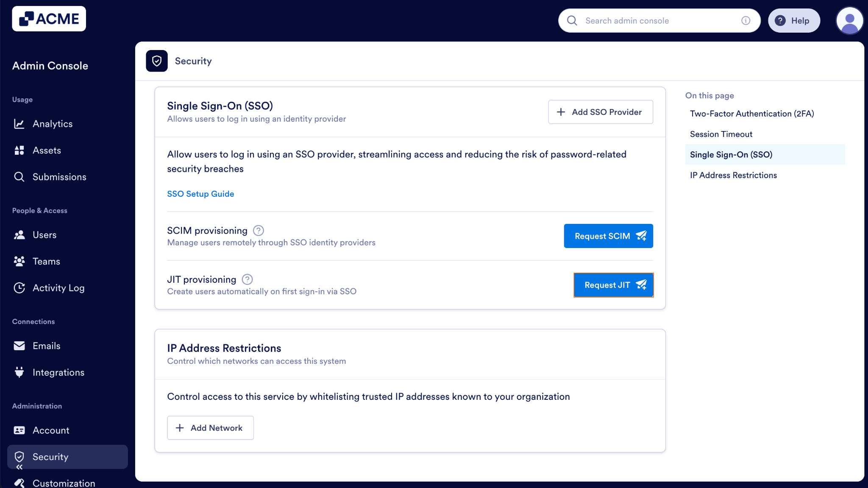This screenshot has height=488, width=868.
Task: Click Request SCIM button
Action: point(608,236)
